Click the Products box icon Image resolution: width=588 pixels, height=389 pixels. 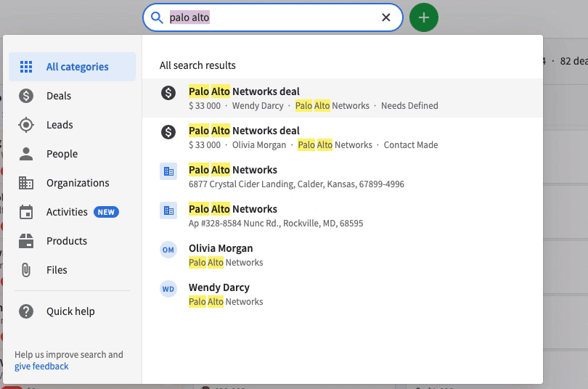26,241
